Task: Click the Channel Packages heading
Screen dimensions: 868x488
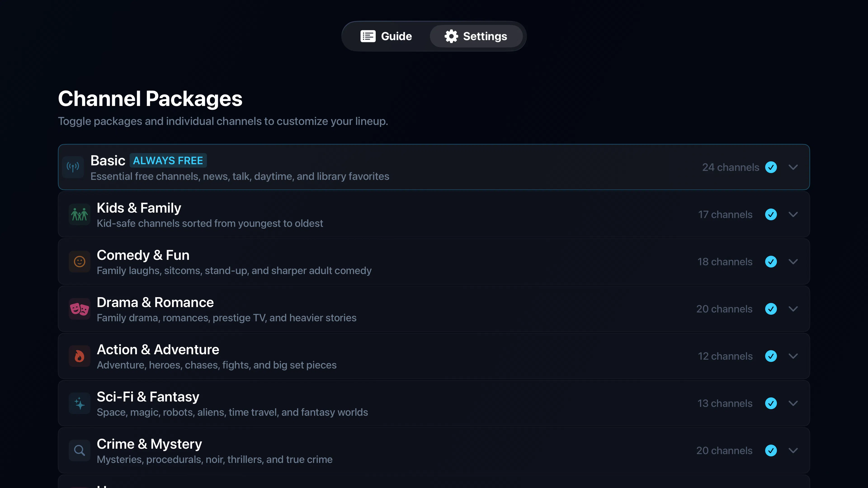Action: click(x=150, y=99)
